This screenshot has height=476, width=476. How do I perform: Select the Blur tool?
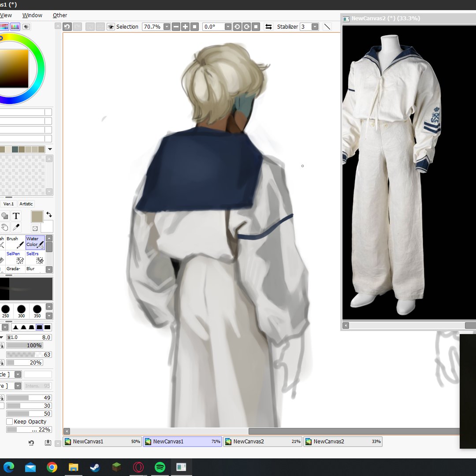click(x=35, y=269)
